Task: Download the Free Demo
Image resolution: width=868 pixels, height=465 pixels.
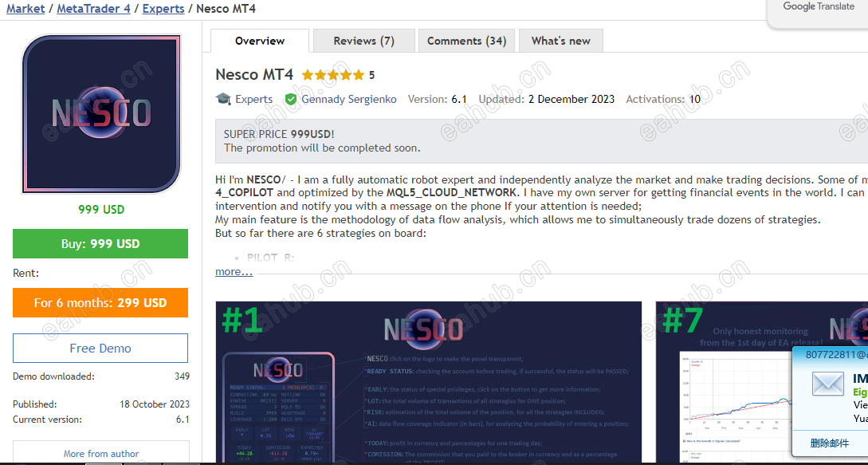Action: tap(100, 348)
